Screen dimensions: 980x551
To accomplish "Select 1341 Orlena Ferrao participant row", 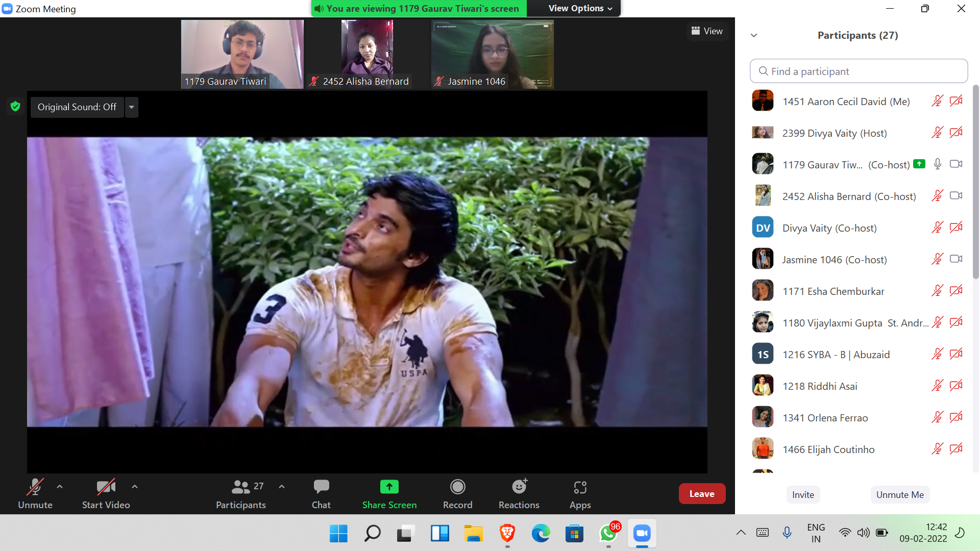I will 858,417.
